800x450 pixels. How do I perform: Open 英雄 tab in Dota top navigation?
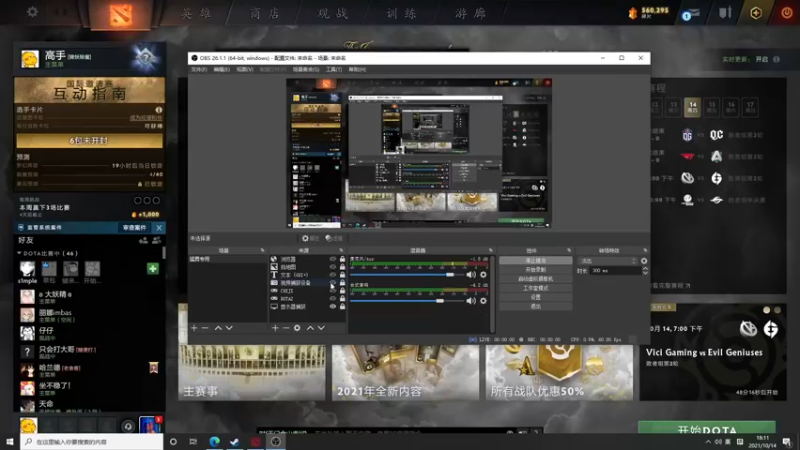tap(197, 13)
